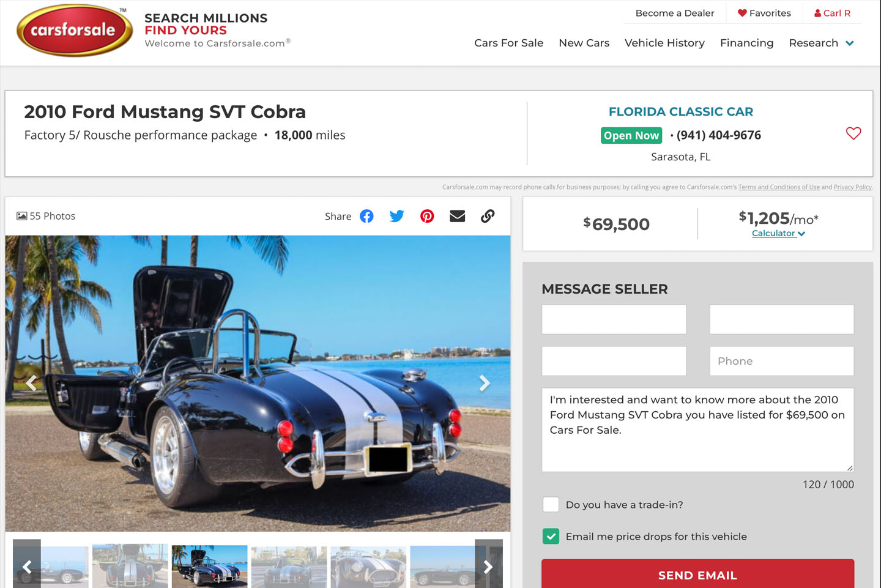Copy listing link with chain icon

(488, 216)
